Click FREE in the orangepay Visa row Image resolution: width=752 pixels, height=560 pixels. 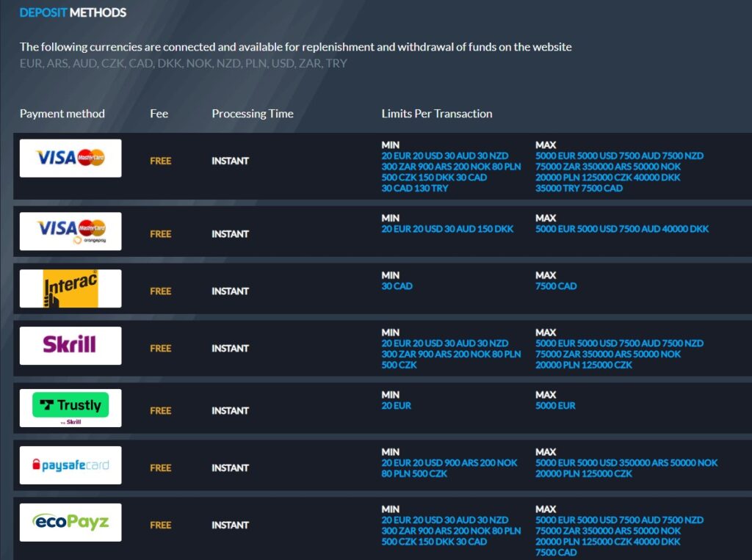point(161,234)
